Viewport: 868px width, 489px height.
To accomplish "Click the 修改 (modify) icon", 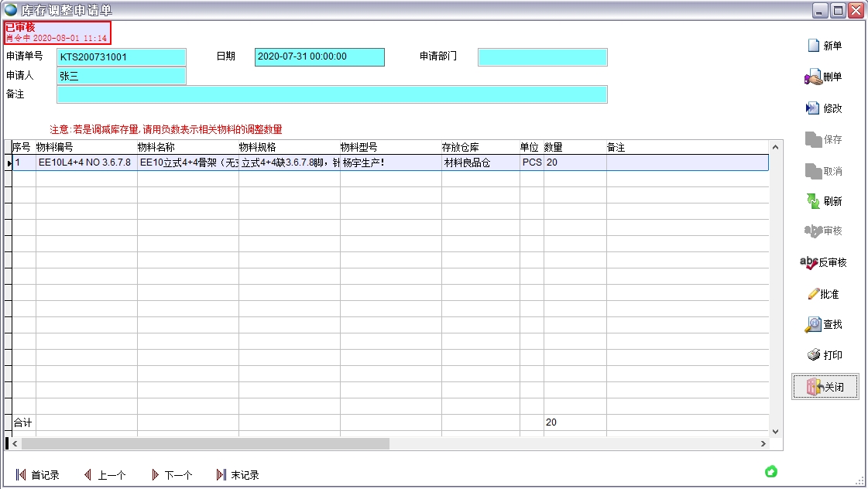I will point(813,108).
